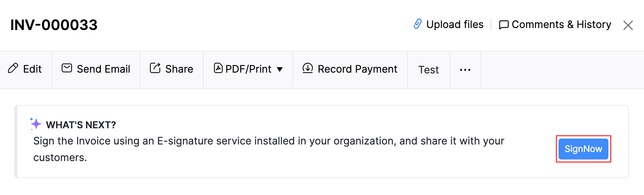This screenshot has height=195, width=644.
Task: Click the pencil Edit icon
Action: [13, 68]
